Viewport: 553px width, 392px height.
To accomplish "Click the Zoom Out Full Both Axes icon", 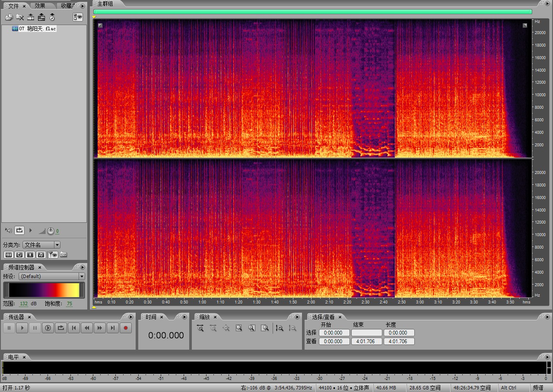I will pos(226,328).
